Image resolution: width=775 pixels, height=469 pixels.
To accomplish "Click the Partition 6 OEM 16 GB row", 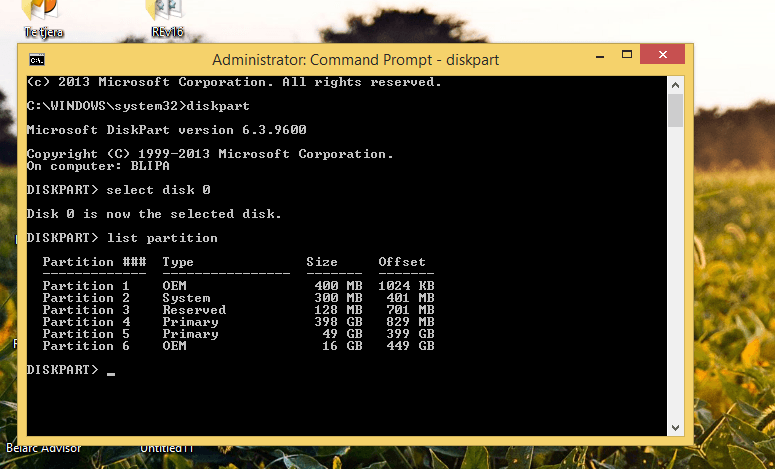I will [237, 346].
